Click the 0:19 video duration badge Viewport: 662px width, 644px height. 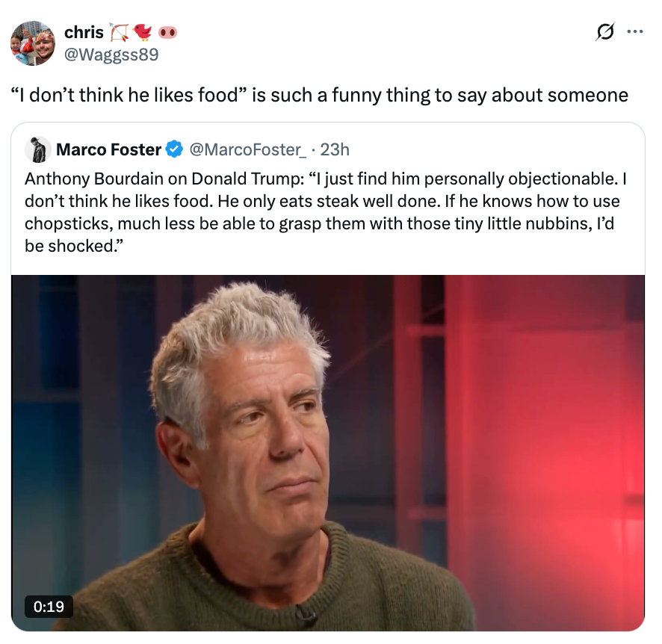(x=49, y=607)
